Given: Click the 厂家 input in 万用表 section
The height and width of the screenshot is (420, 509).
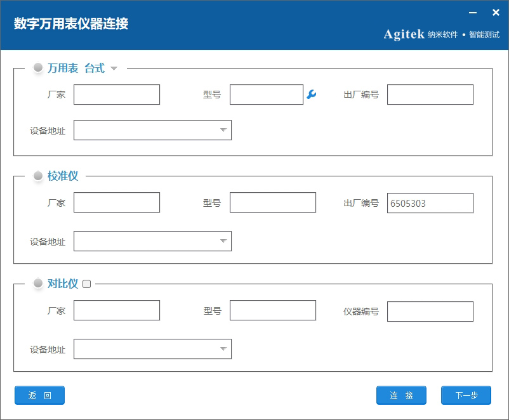Looking at the screenshot, I should tap(116, 94).
